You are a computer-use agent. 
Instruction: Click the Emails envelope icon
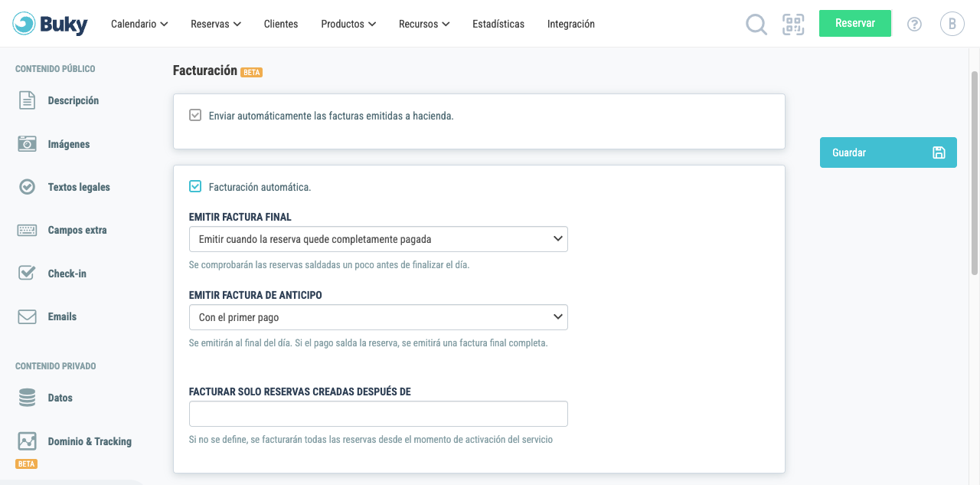(x=27, y=316)
